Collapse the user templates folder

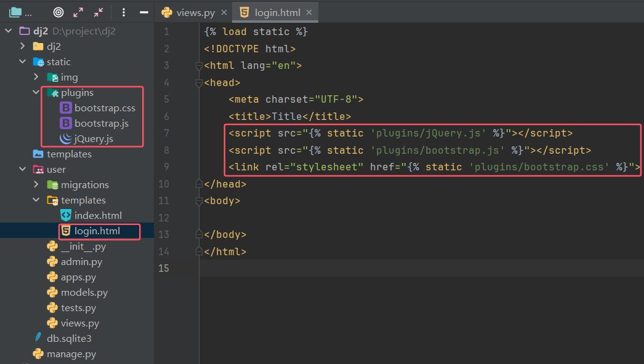pyautogui.click(x=36, y=200)
